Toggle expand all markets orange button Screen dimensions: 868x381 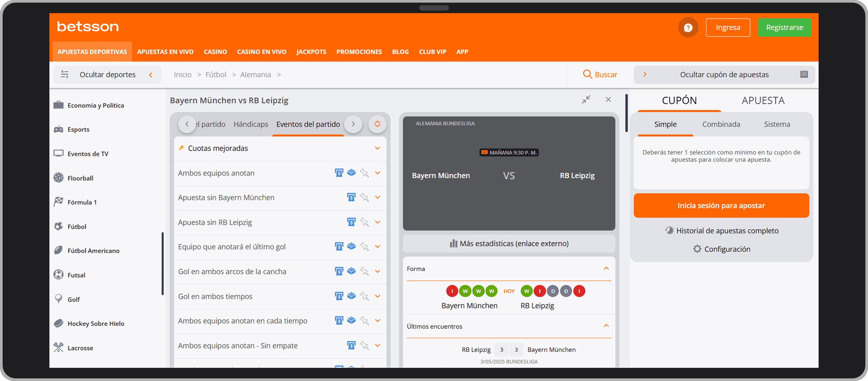coord(377,124)
